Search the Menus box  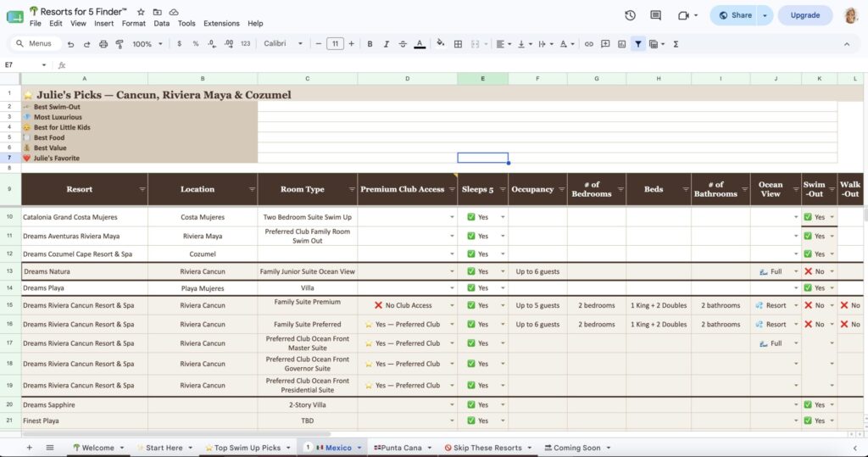tap(36, 44)
